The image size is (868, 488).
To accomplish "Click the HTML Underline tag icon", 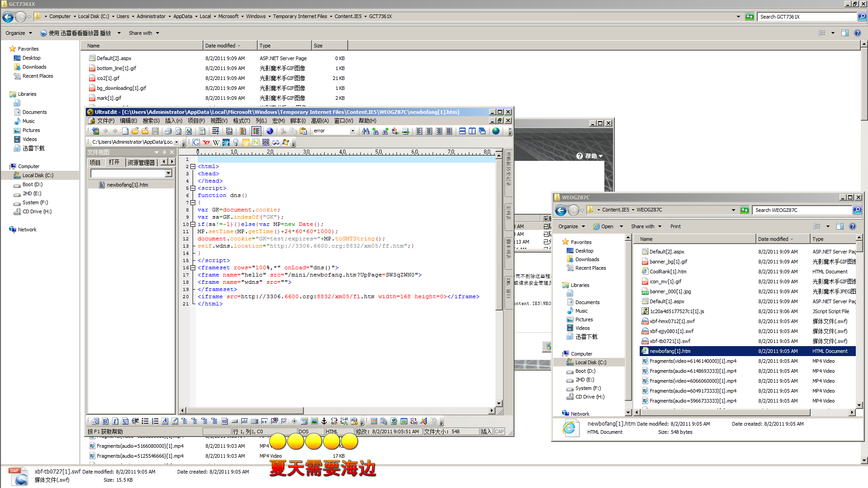I will 125,421.
